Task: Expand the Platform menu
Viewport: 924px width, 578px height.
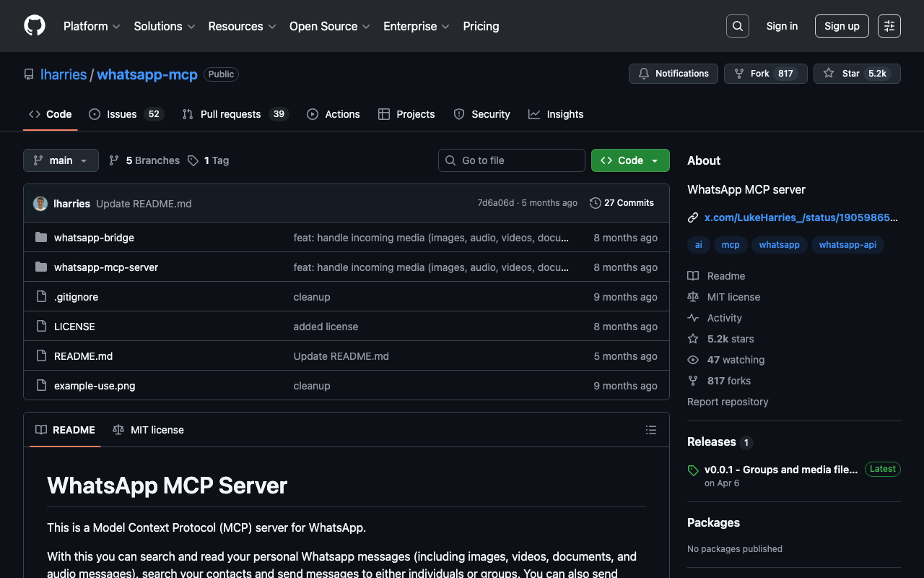Action: pos(92,26)
